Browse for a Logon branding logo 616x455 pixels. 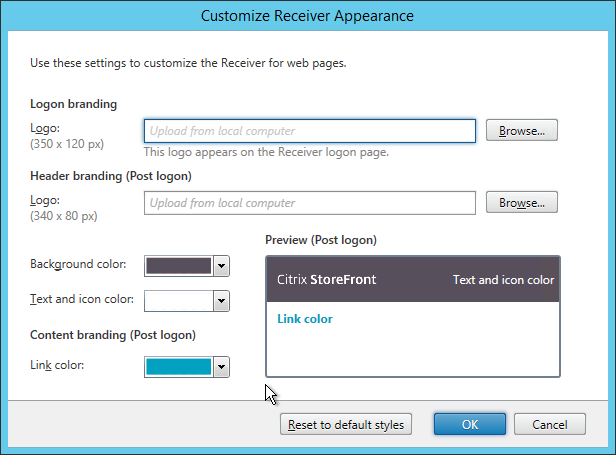(x=521, y=131)
